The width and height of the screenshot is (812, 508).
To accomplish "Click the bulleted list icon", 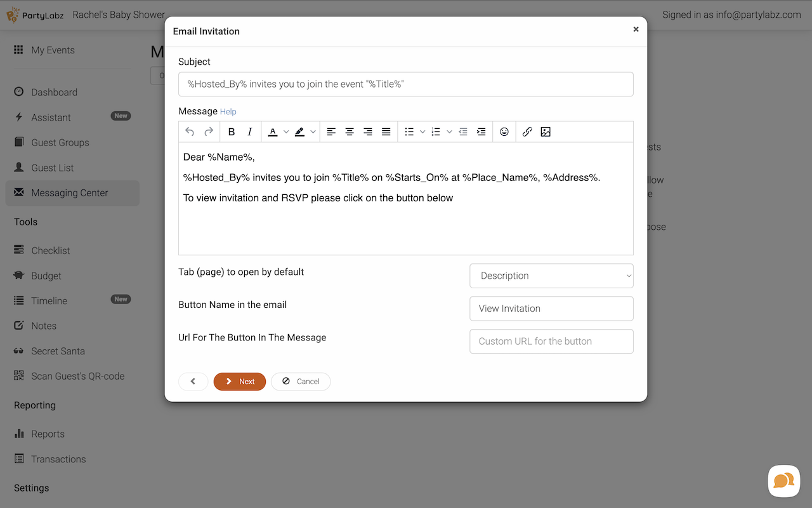I will 409,132.
